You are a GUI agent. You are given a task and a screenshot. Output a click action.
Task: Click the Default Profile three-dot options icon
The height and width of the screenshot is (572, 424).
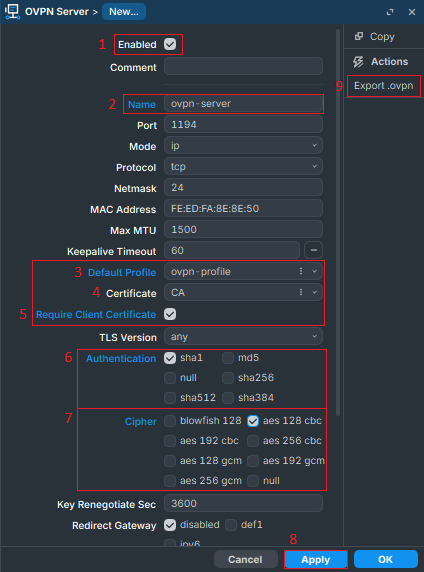click(301, 271)
